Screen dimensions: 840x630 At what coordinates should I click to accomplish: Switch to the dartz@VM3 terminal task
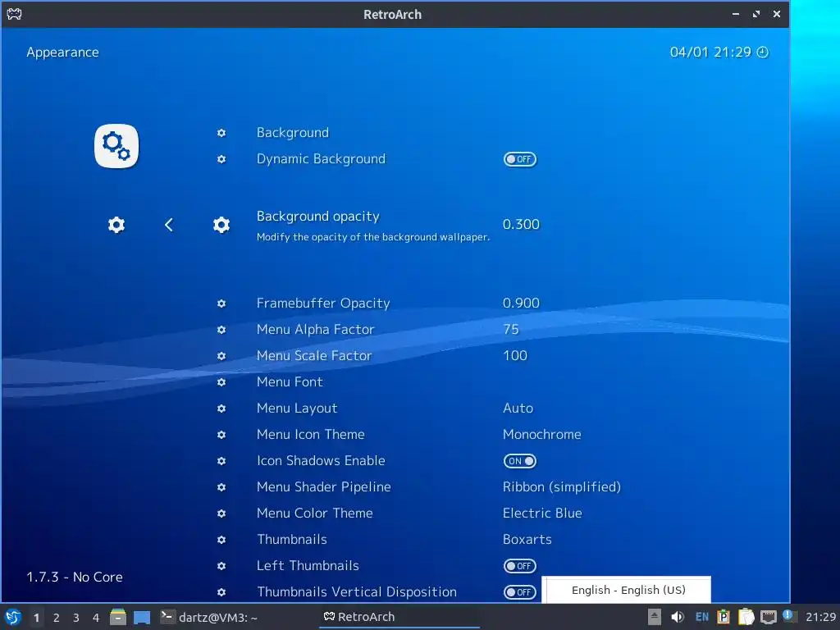(x=209, y=617)
